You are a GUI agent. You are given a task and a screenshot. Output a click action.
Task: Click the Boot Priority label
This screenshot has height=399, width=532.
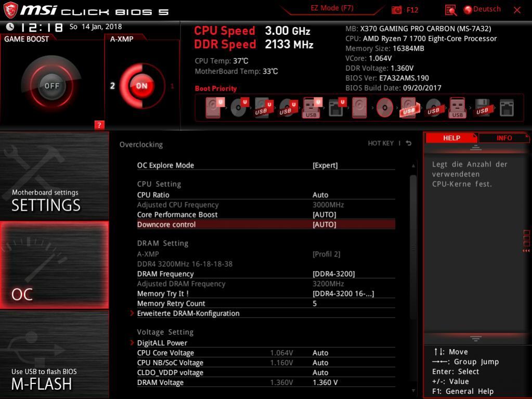point(216,88)
